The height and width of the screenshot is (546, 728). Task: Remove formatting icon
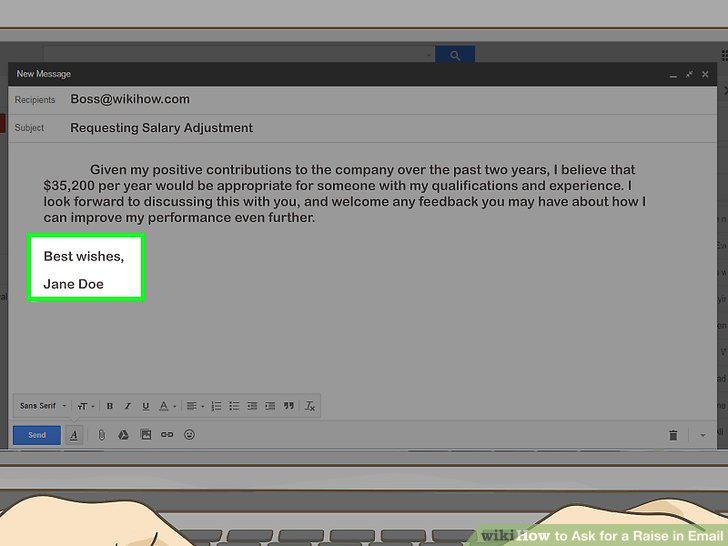310,406
